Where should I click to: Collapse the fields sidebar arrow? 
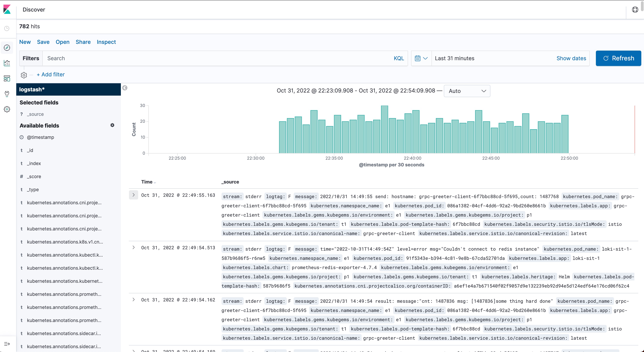coord(125,88)
